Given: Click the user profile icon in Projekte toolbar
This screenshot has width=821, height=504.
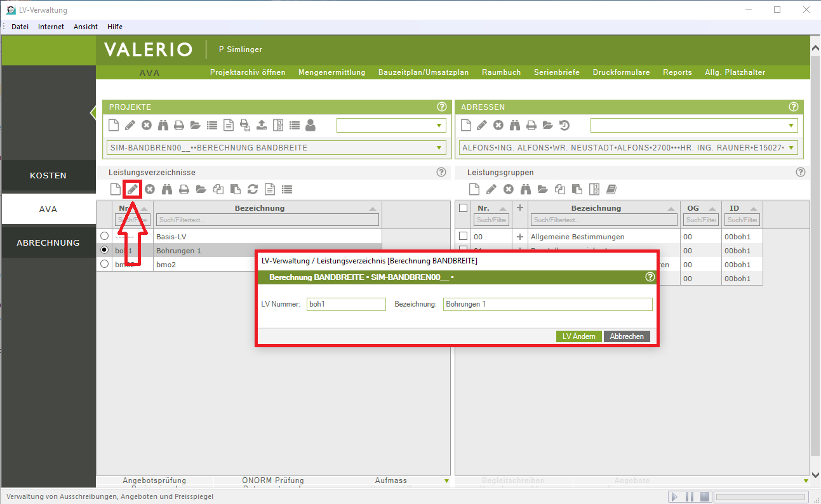Looking at the screenshot, I should 310,125.
